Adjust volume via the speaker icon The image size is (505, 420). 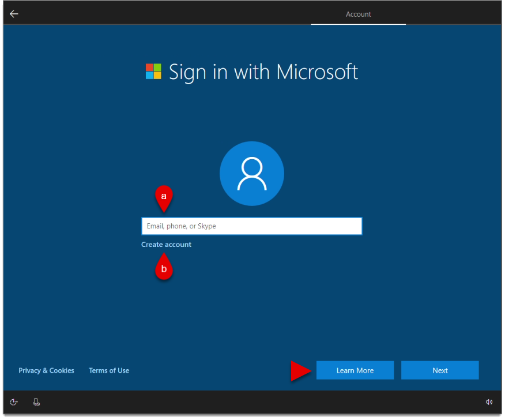click(489, 402)
